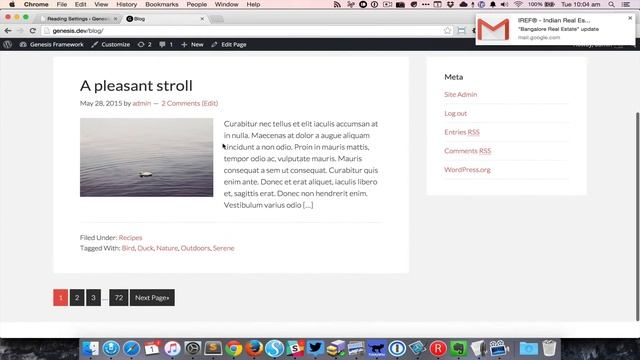Open Finder from the dock
Image resolution: width=640 pixels, height=360 pixels.
[91, 348]
